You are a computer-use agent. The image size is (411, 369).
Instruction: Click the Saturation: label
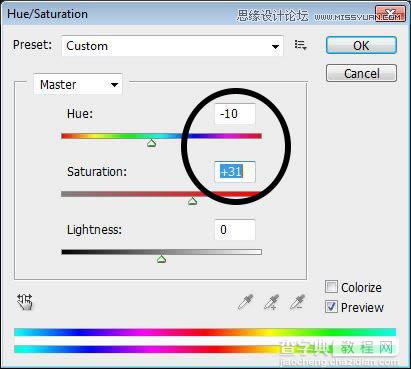[x=97, y=172]
